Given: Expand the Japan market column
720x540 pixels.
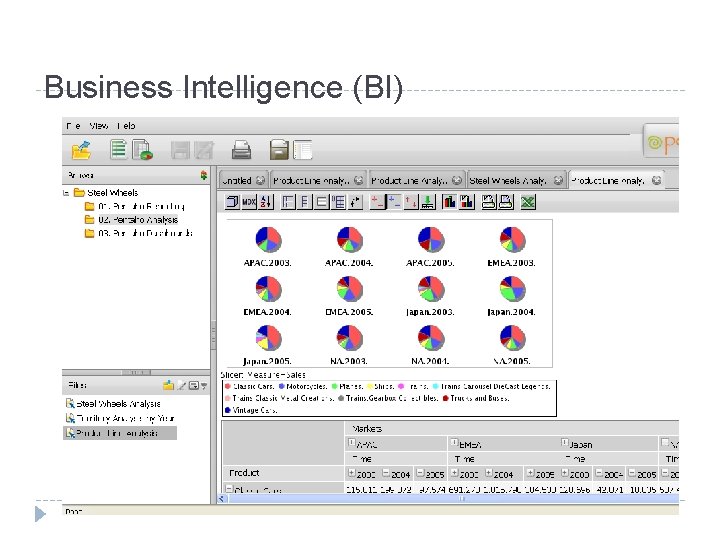Looking at the screenshot, I should pyautogui.click(x=565, y=443).
